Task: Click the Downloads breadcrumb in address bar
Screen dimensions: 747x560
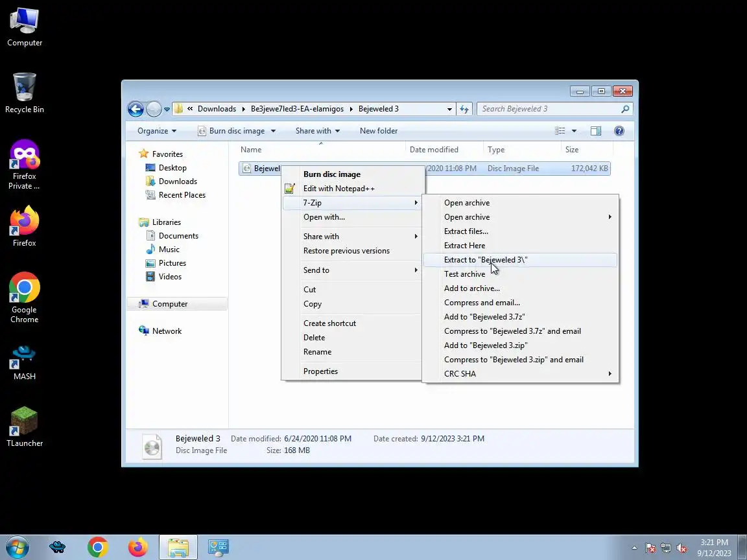Action: point(217,109)
